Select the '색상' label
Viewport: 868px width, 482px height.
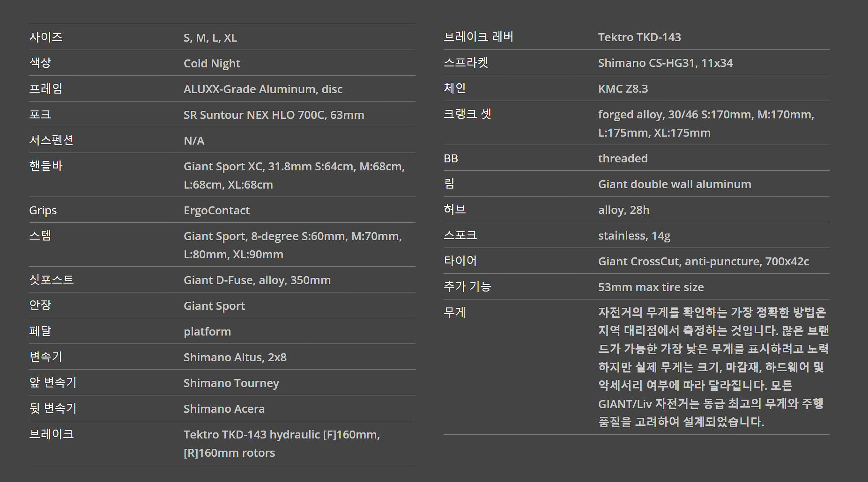(x=40, y=63)
